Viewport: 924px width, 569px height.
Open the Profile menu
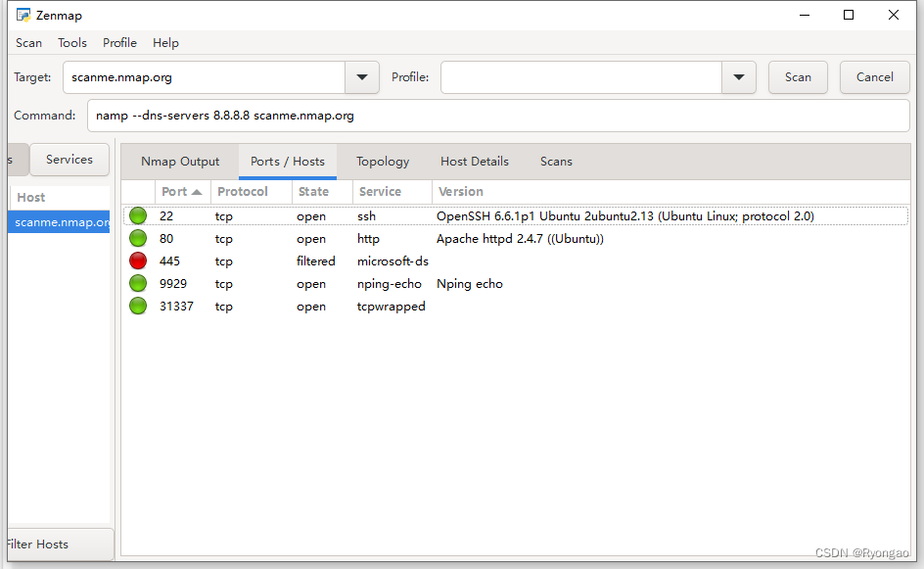click(x=119, y=43)
